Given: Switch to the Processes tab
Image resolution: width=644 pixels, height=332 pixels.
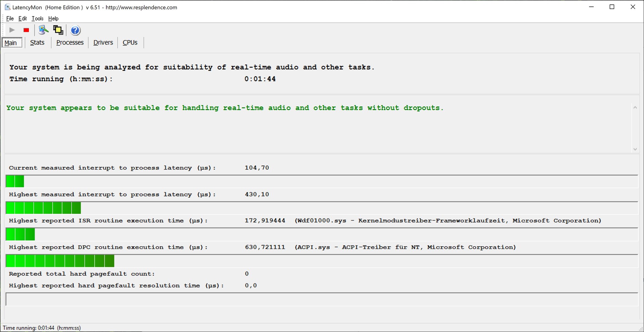Looking at the screenshot, I should click(70, 43).
